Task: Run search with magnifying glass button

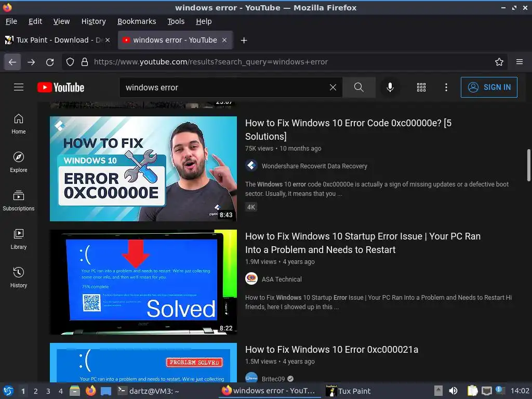Action: [359, 87]
